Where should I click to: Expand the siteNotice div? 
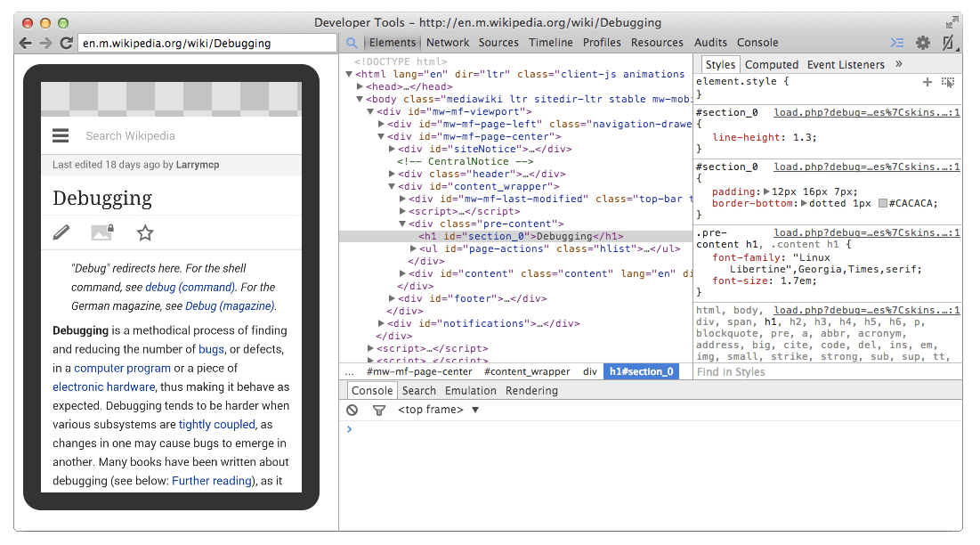tap(392, 149)
